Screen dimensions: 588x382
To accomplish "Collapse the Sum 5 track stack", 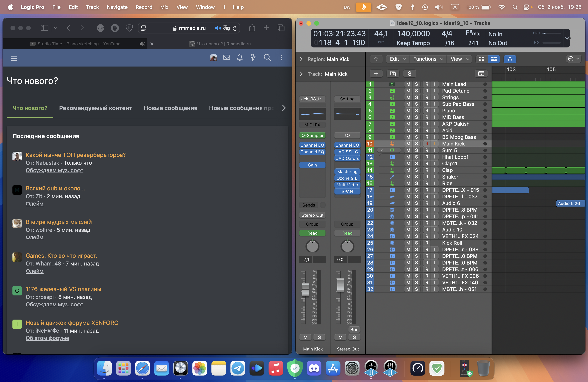I will (x=381, y=151).
